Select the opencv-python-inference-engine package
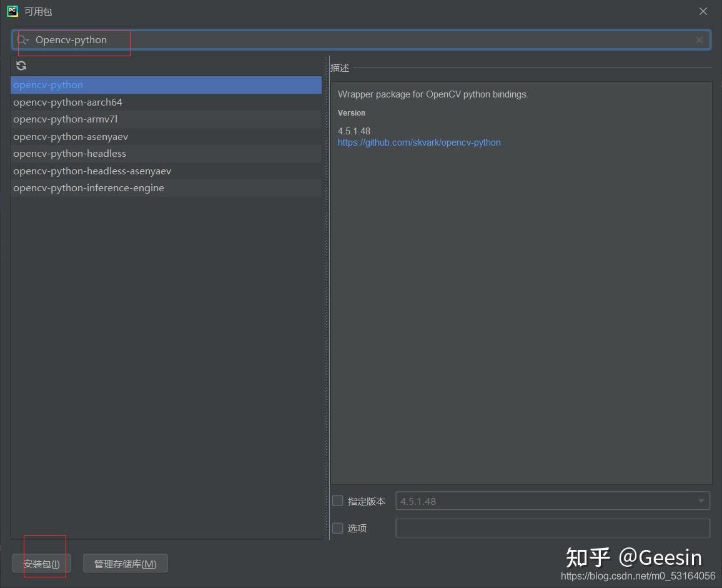 [89, 187]
